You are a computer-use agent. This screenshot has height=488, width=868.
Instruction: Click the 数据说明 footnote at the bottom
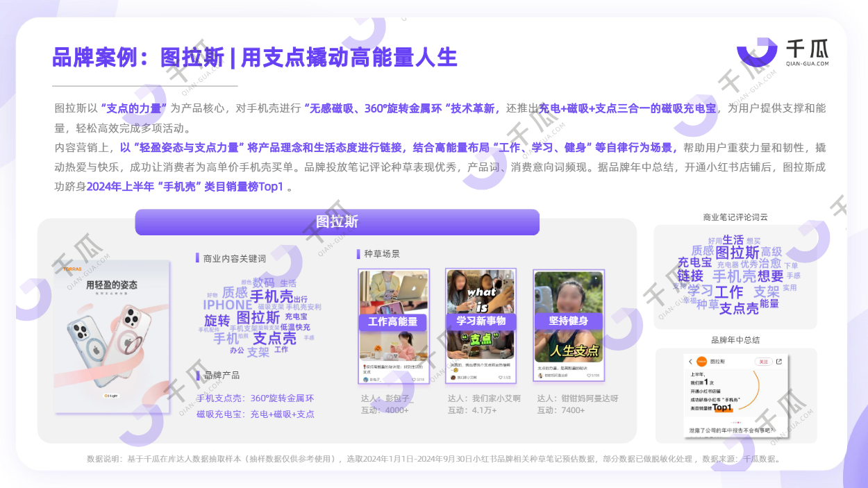click(x=435, y=459)
